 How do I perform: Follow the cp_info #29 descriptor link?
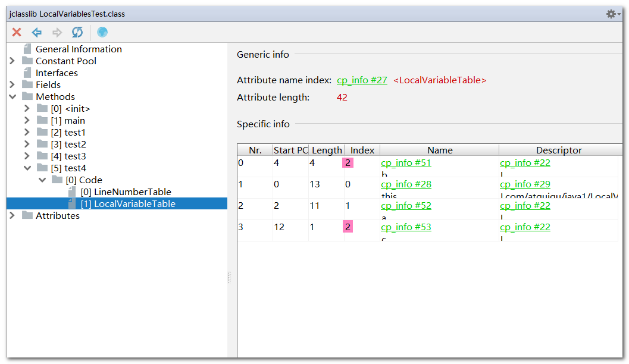(x=525, y=184)
